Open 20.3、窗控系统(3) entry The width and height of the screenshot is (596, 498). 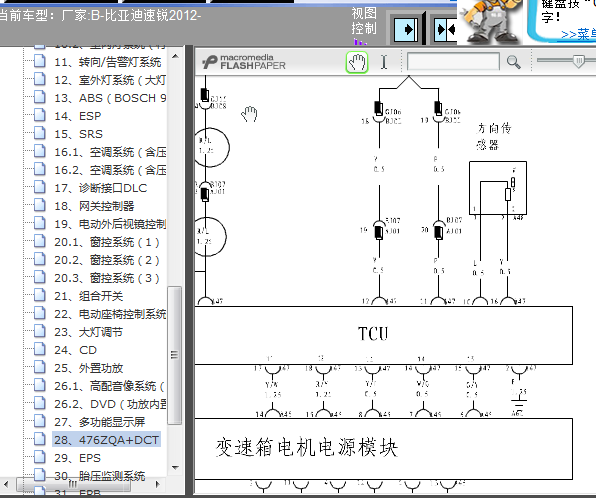point(106,278)
